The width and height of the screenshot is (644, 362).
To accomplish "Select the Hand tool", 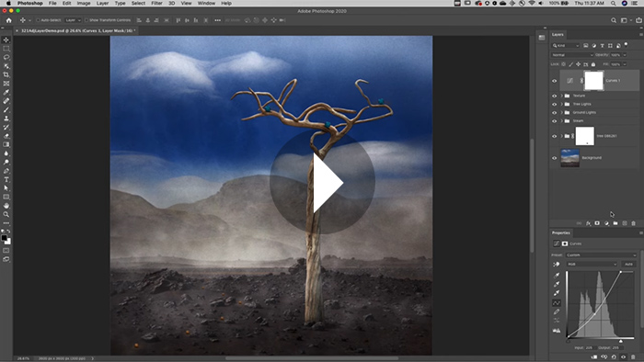I will tap(6, 206).
